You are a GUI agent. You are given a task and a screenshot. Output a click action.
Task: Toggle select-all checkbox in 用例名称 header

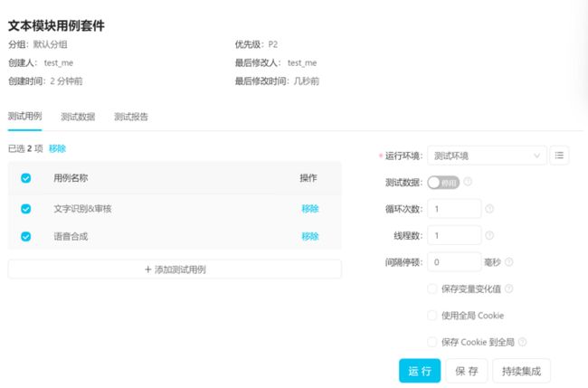point(26,178)
